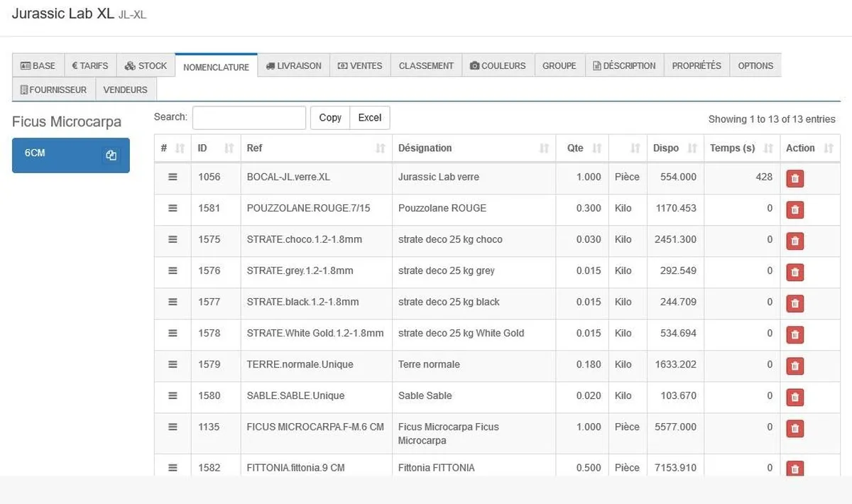Screen dimensions: 852x504
Task: Click the copy icon on 6CM button
Action: (111, 155)
